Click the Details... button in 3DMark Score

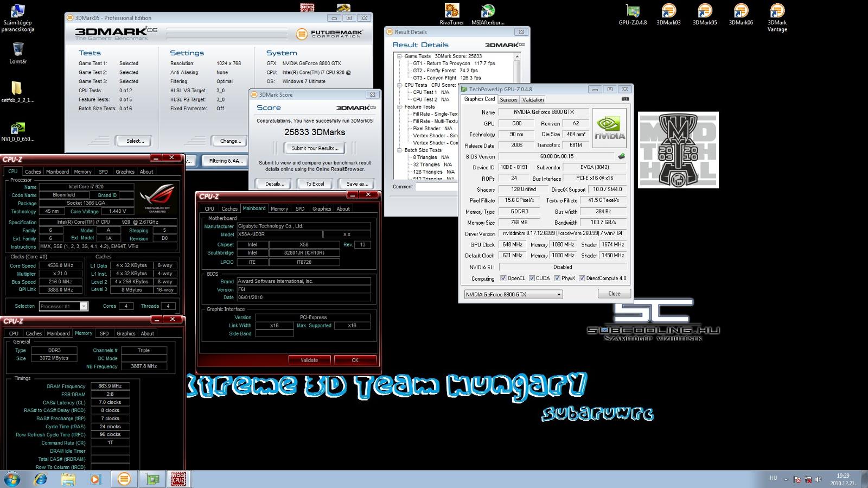pos(275,184)
